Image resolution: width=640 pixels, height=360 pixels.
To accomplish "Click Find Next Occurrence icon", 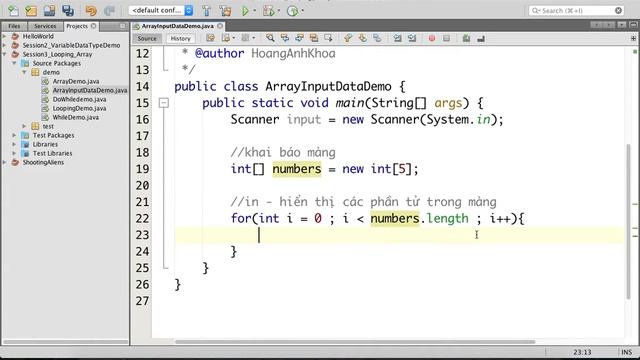I will [x=299, y=38].
